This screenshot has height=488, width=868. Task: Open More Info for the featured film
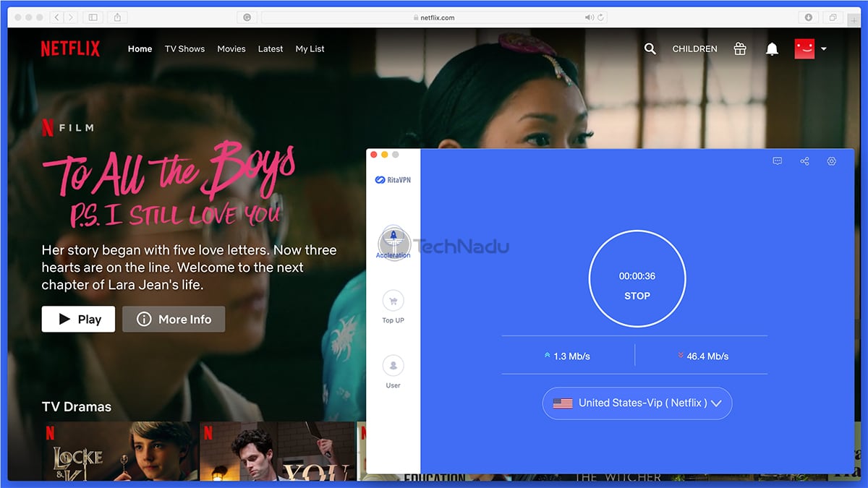pos(174,320)
